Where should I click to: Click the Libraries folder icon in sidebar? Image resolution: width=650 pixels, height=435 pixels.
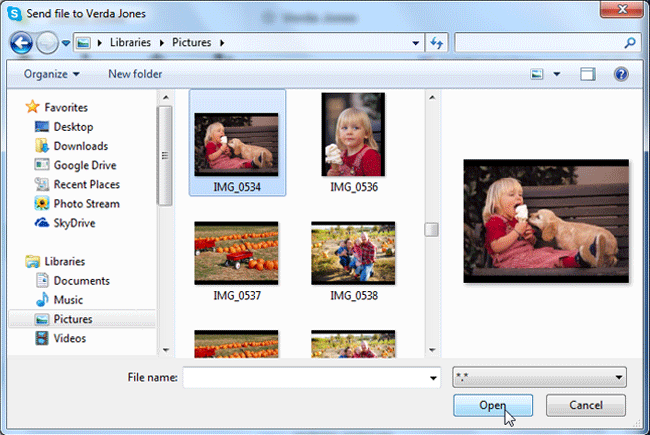[32, 261]
